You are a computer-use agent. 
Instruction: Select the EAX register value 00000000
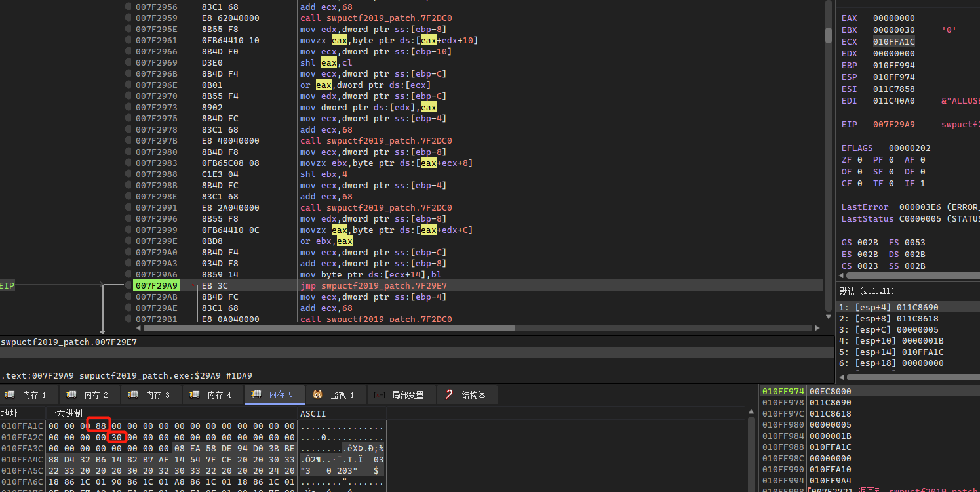894,18
